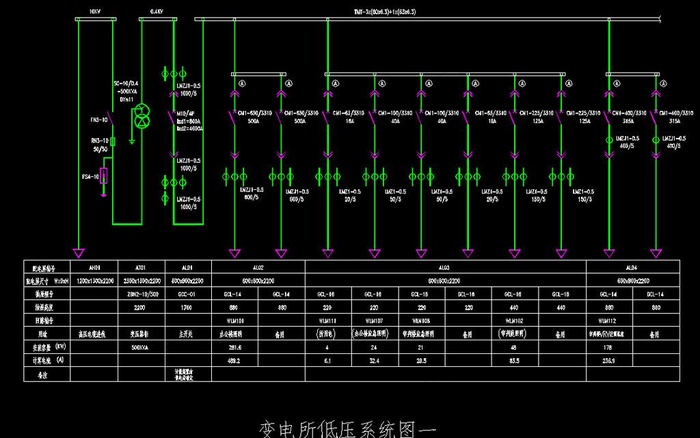This screenshot has height=438, width=700.
Task: Click the 281.6 installed capacity cell
Action: [235, 347]
